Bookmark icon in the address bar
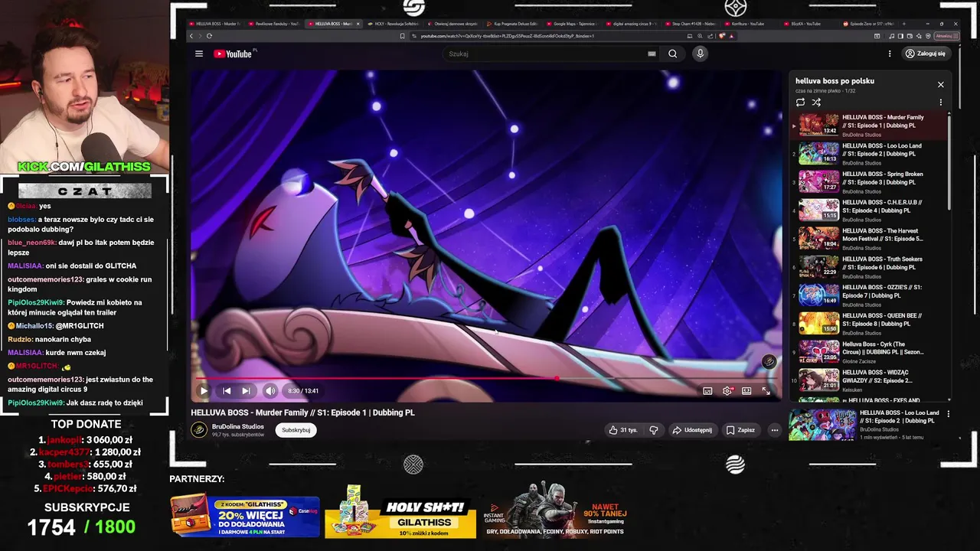980x551 pixels. tap(403, 36)
